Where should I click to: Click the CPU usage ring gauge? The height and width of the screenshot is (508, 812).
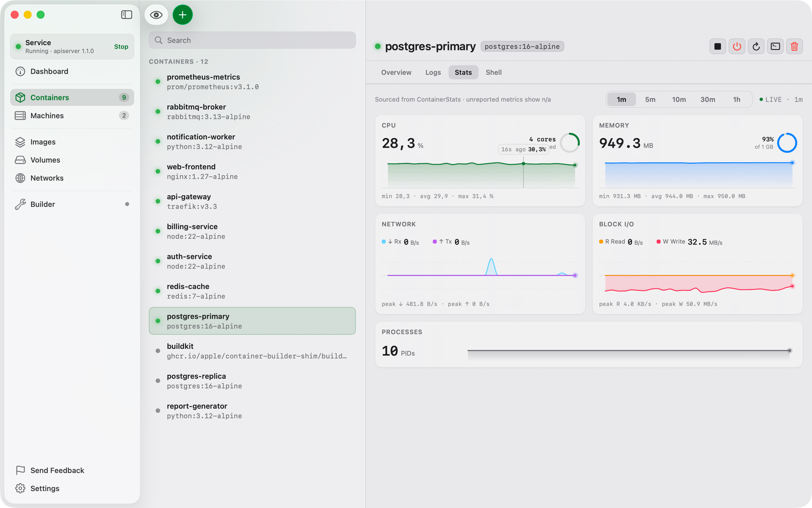point(570,143)
